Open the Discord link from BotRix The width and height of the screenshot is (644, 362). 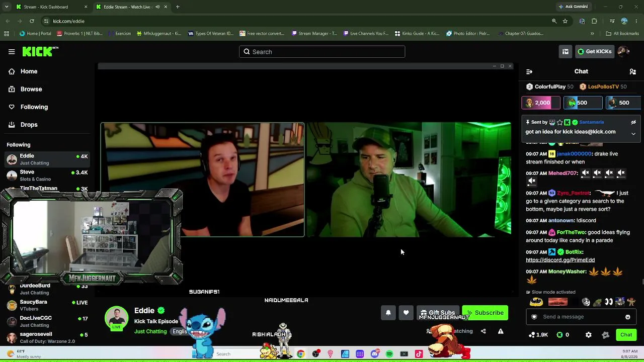(560, 260)
